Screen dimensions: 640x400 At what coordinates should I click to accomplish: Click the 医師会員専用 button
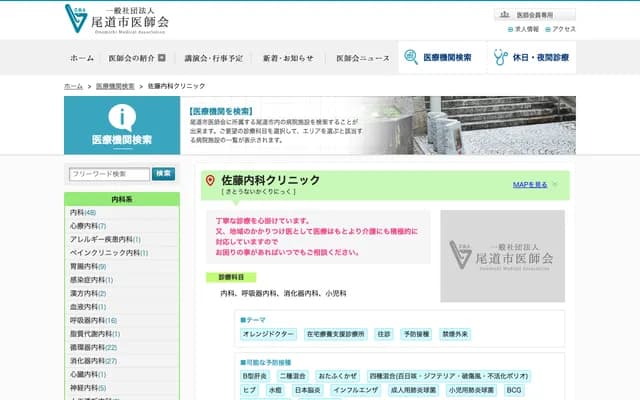coord(535,15)
